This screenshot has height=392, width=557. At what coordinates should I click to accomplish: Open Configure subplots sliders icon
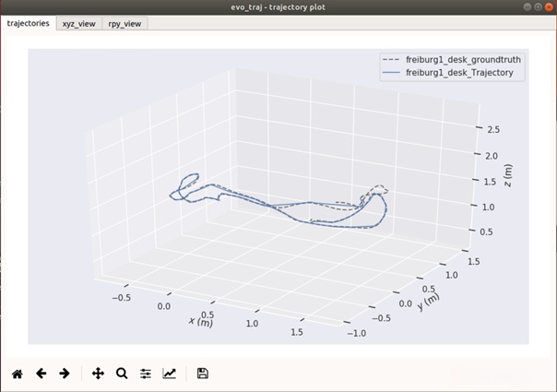pyautogui.click(x=146, y=374)
